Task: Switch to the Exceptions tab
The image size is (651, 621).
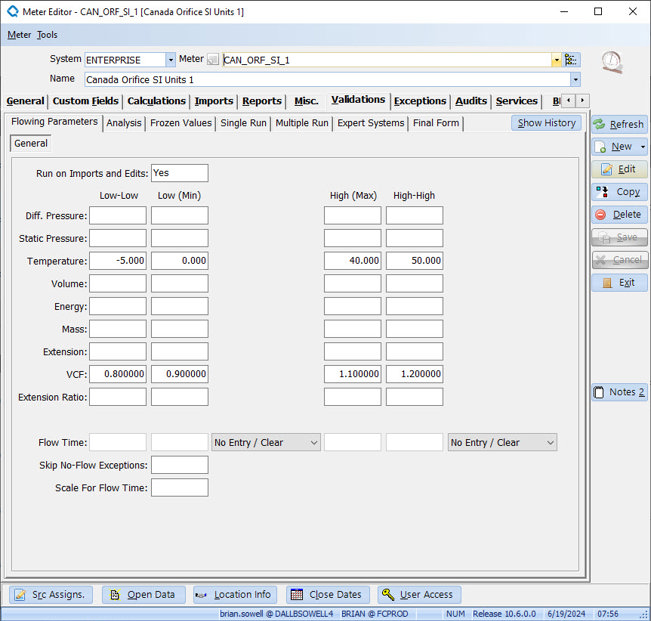Action: pyautogui.click(x=420, y=101)
